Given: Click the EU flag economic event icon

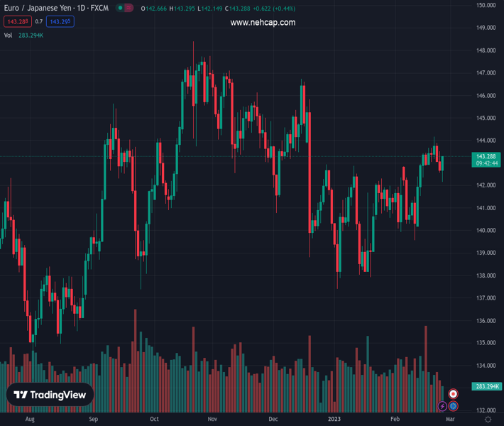Looking at the screenshot, I should [x=454, y=406].
